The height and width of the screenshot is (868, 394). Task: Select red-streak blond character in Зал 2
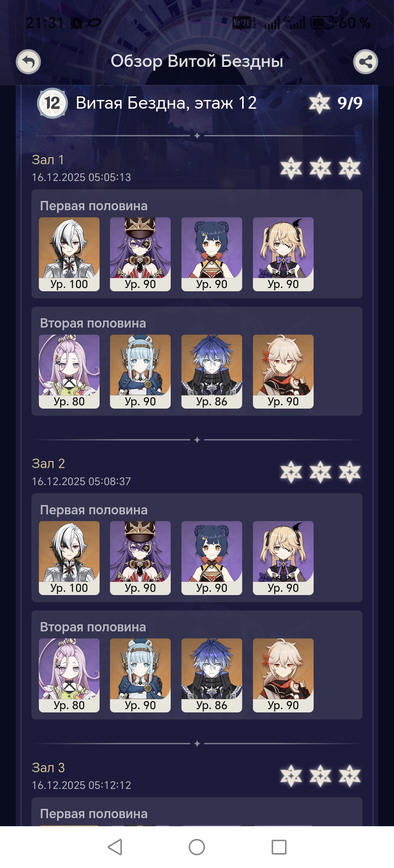283,675
